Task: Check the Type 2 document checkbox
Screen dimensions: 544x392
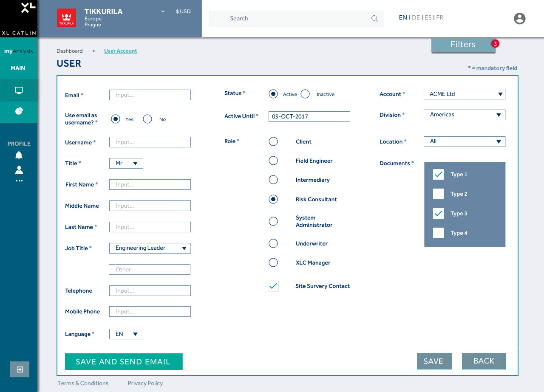Action: click(x=438, y=194)
